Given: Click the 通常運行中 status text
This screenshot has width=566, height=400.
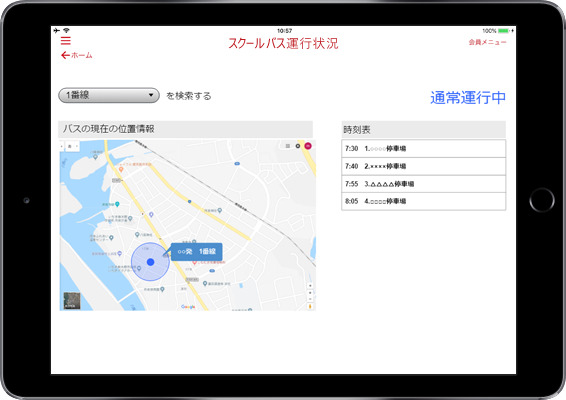Looking at the screenshot, I should coord(468,97).
